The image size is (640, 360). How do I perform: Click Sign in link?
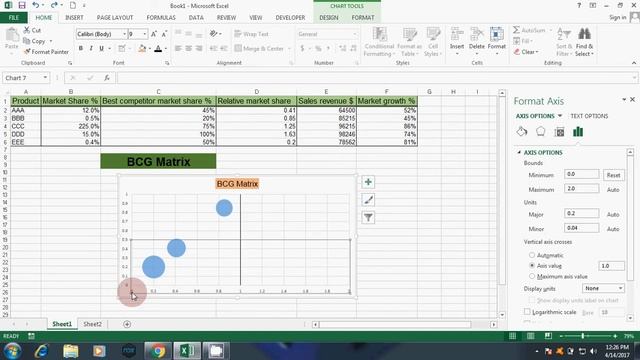pos(618,18)
